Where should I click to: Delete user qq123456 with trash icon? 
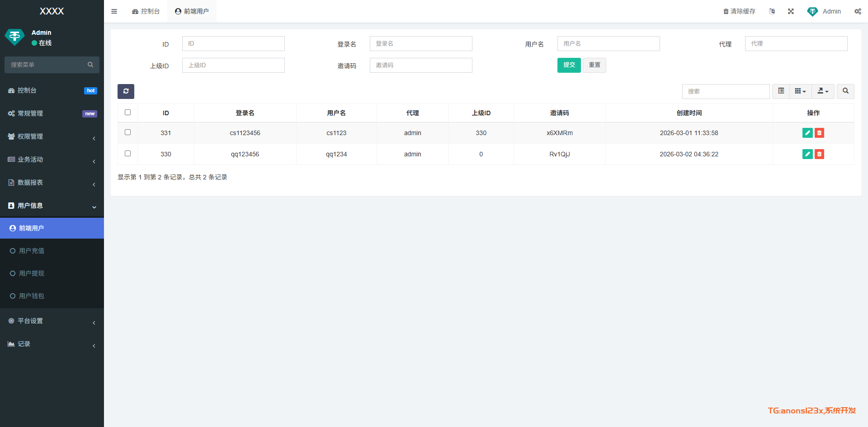pos(819,154)
